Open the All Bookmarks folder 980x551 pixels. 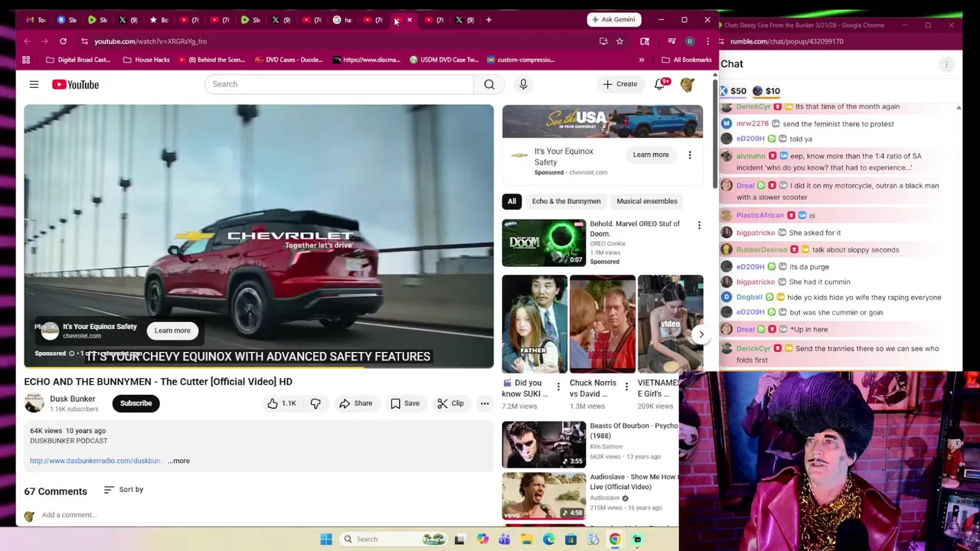pos(687,60)
